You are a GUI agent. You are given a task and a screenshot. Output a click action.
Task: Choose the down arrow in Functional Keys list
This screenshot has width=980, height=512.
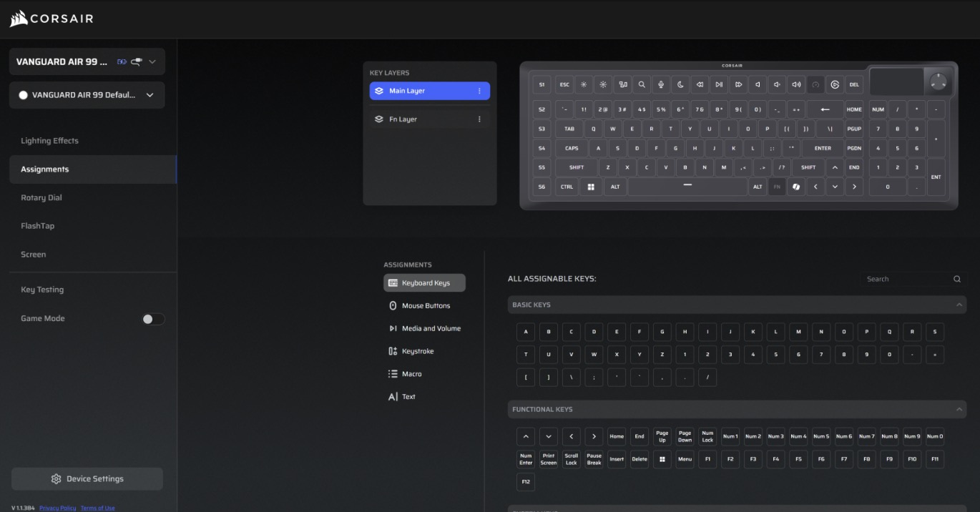pyautogui.click(x=549, y=436)
